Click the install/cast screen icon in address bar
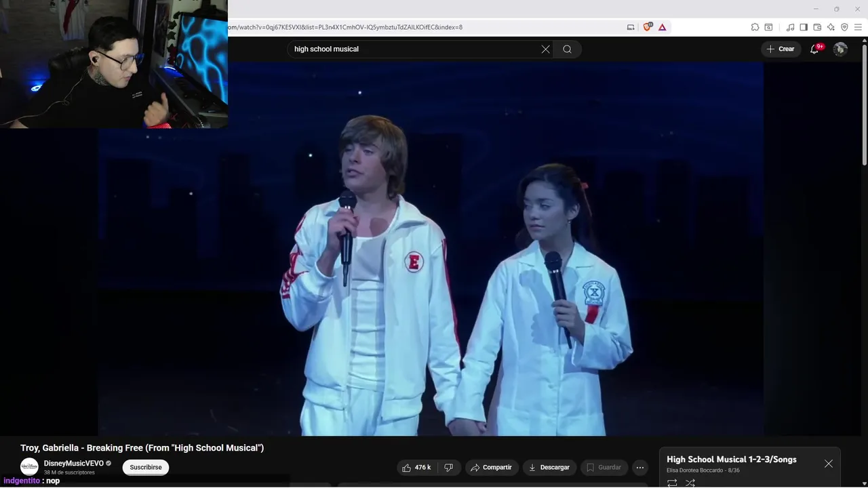The width and height of the screenshot is (868, 488). 631,27
